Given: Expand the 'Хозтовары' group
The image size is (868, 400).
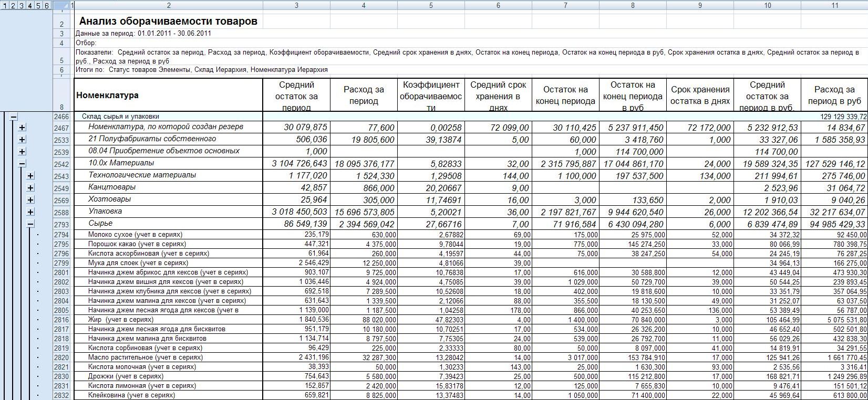Looking at the screenshot, I should pos(30,200).
